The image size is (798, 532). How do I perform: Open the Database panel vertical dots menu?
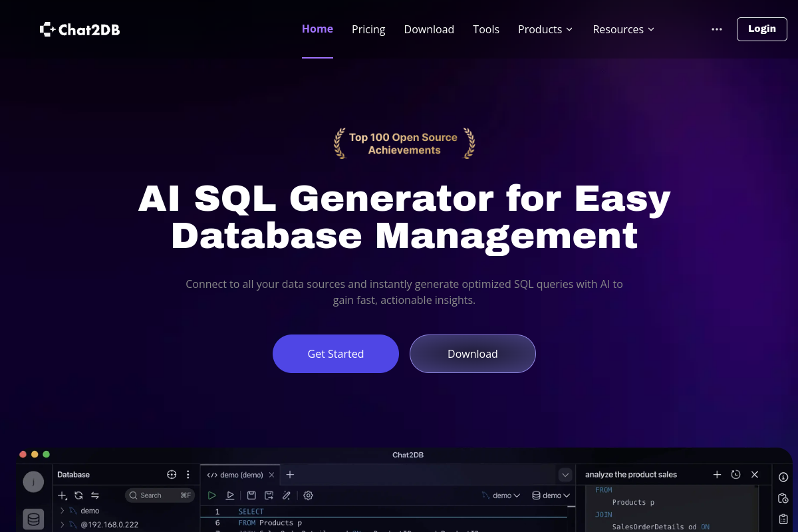(188, 475)
